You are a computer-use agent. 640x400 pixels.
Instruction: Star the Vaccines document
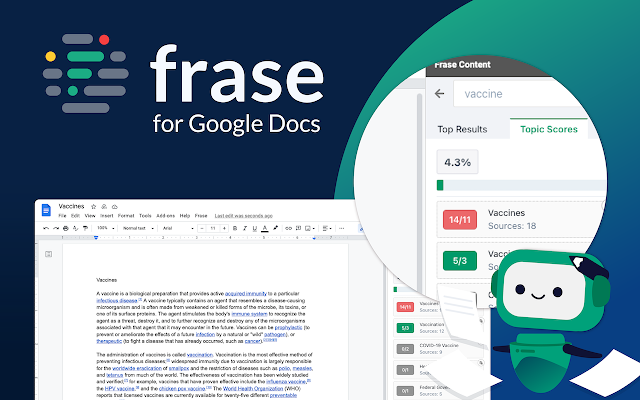coord(93,207)
